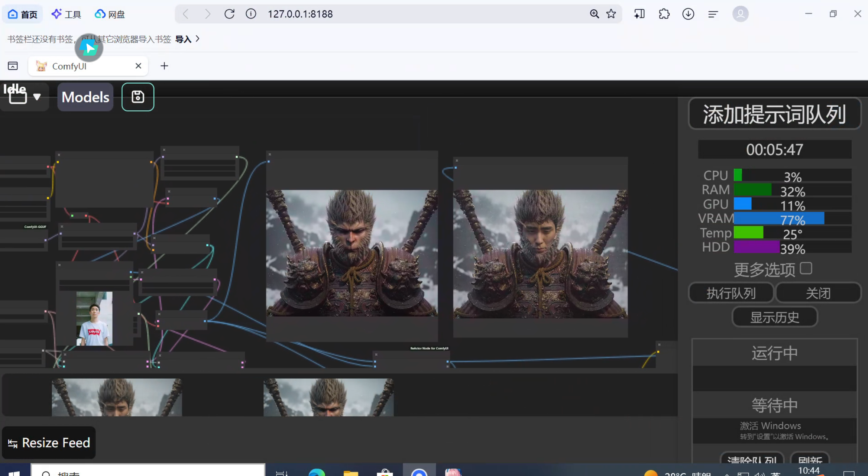Open the browser main menu
The image size is (868, 476).
pos(713,14)
